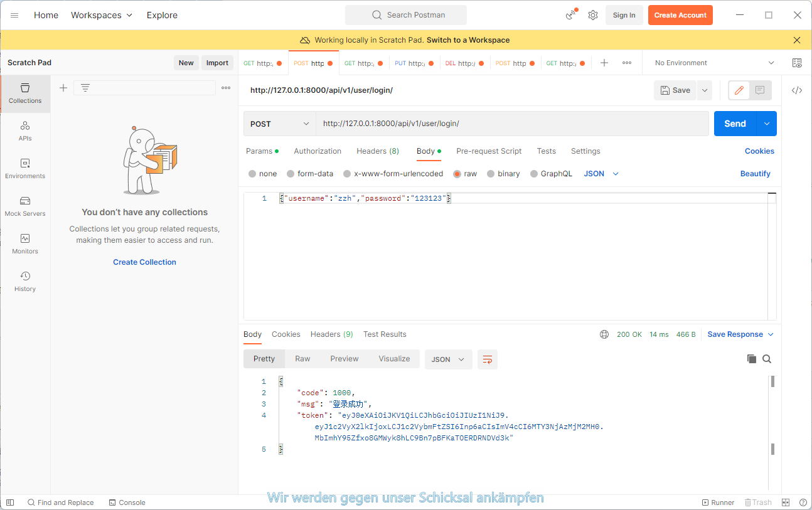Change the response JSON format dropdown
This screenshot has width=812, height=510.
point(448,359)
